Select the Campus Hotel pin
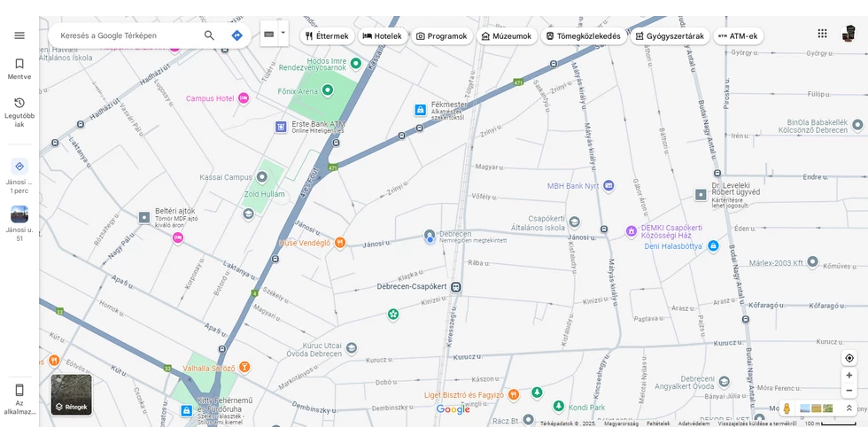This screenshot has height=443, width=868. 243,98
